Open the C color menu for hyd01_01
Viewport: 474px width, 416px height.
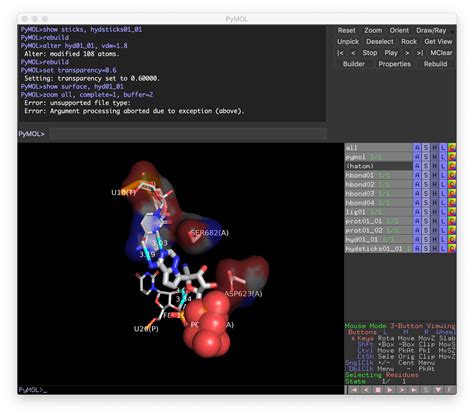452,239
